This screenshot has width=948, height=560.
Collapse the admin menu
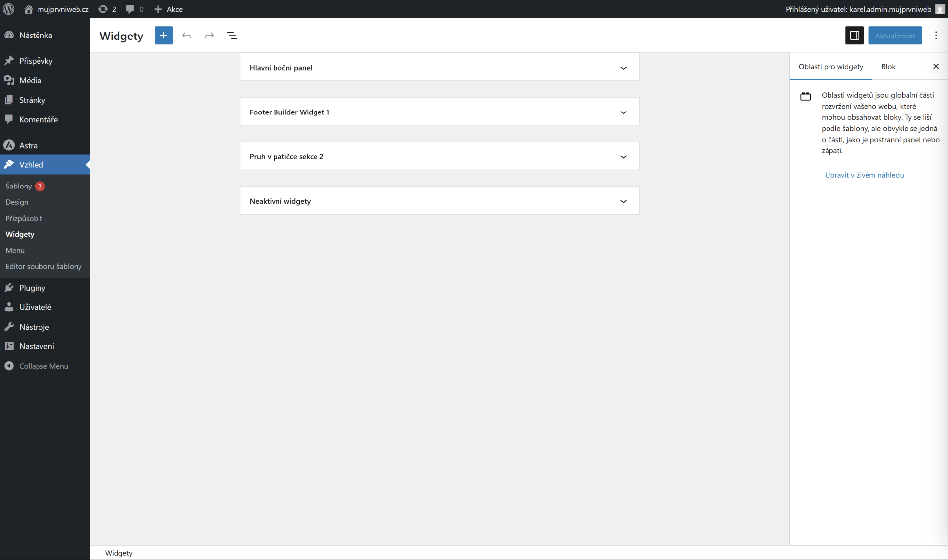pos(43,366)
